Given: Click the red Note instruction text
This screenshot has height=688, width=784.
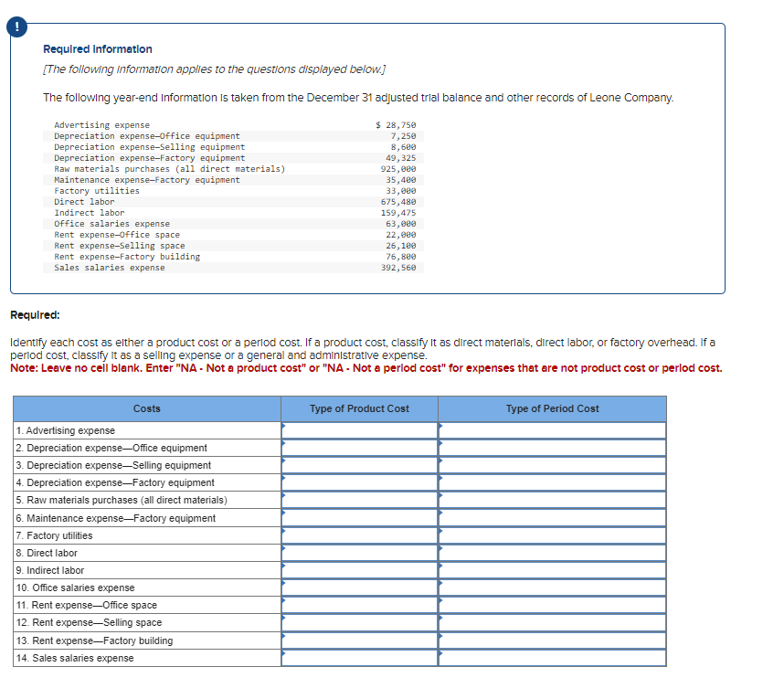Looking at the screenshot, I should click(x=366, y=368).
